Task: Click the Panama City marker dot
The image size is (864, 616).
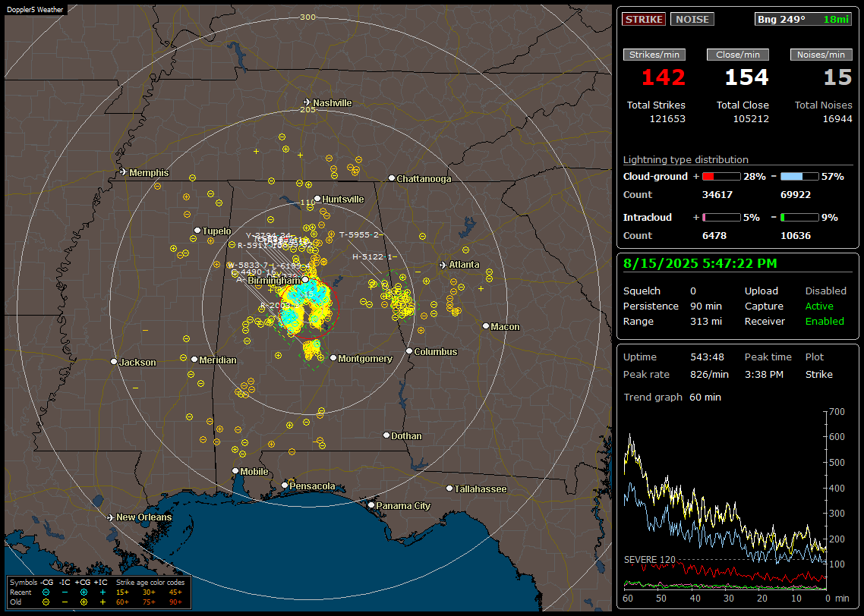Action: pos(371,504)
